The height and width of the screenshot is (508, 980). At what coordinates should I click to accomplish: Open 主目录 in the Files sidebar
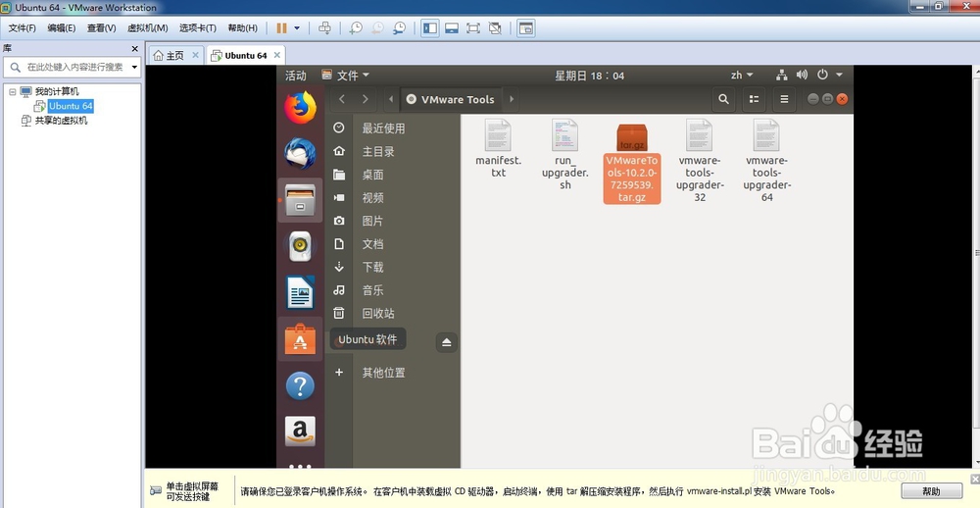coord(393,151)
